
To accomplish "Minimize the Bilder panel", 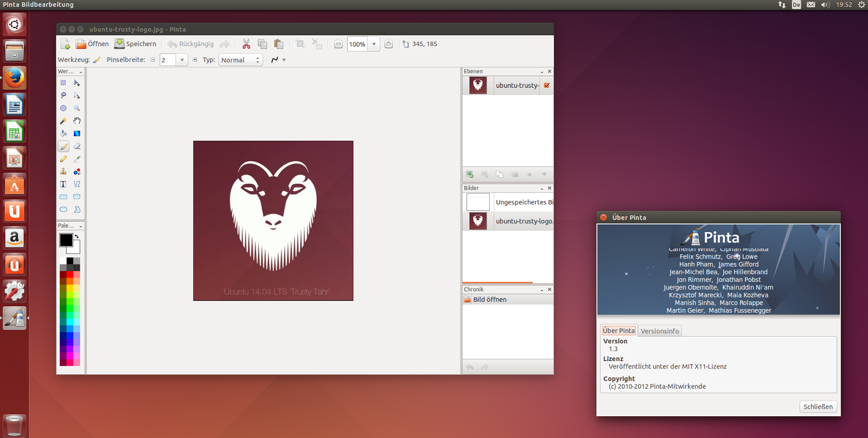I will pyautogui.click(x=542, y=188).
